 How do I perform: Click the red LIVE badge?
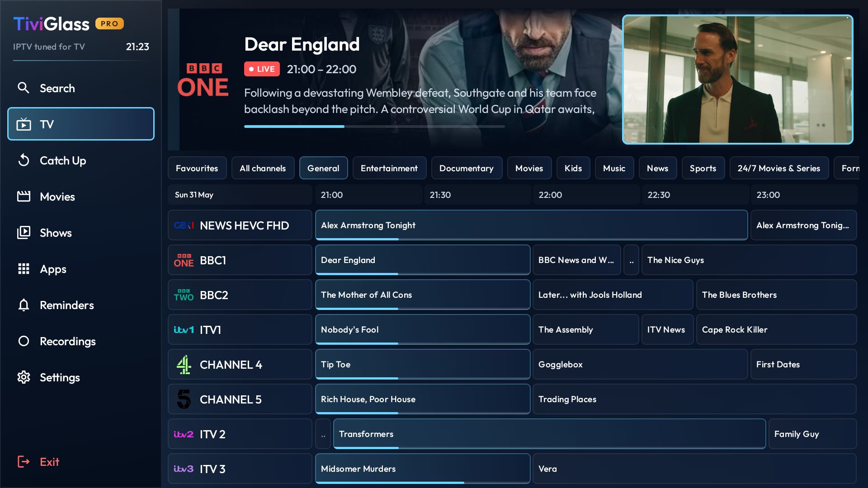(262, 69)
